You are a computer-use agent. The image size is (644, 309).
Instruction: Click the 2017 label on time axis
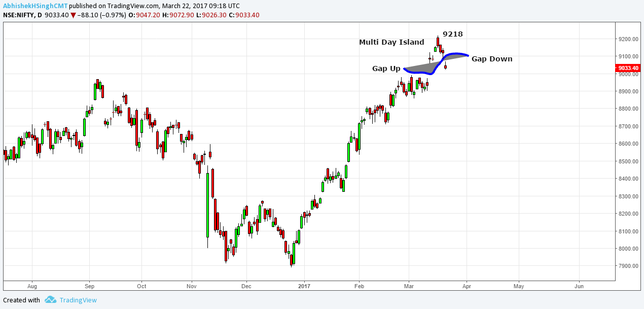pyautogui.click(x=304, y=286)
